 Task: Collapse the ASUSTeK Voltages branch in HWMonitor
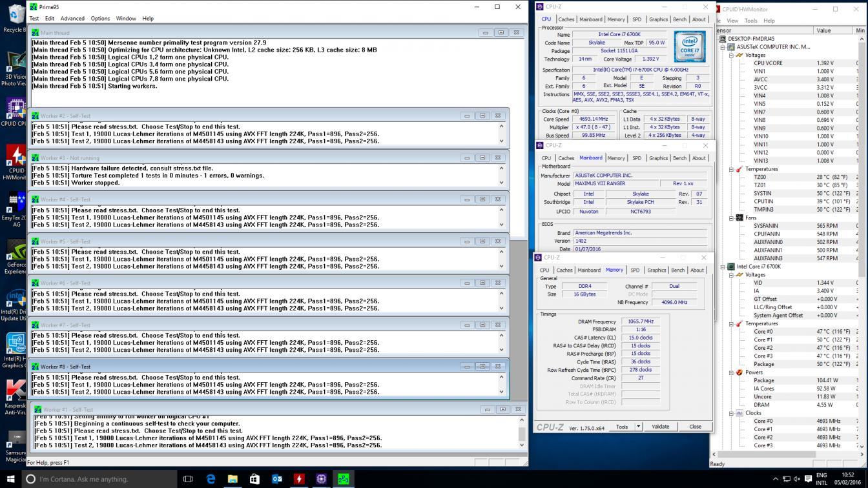[x=732, y=56]
